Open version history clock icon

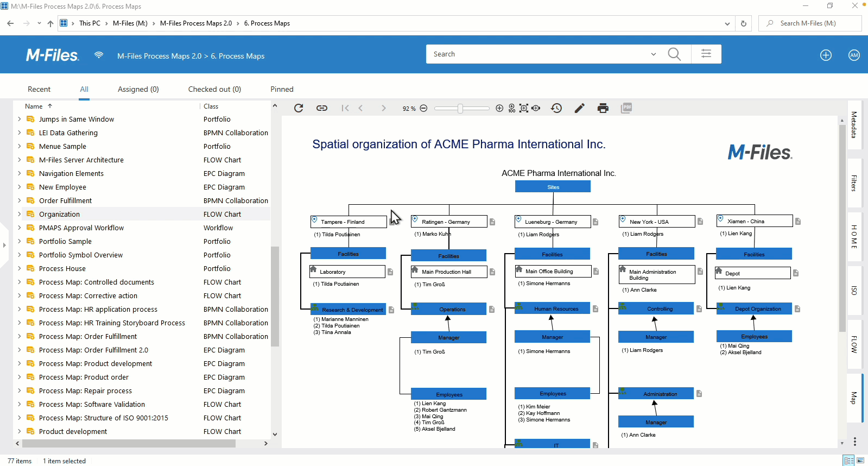[556, 108]
